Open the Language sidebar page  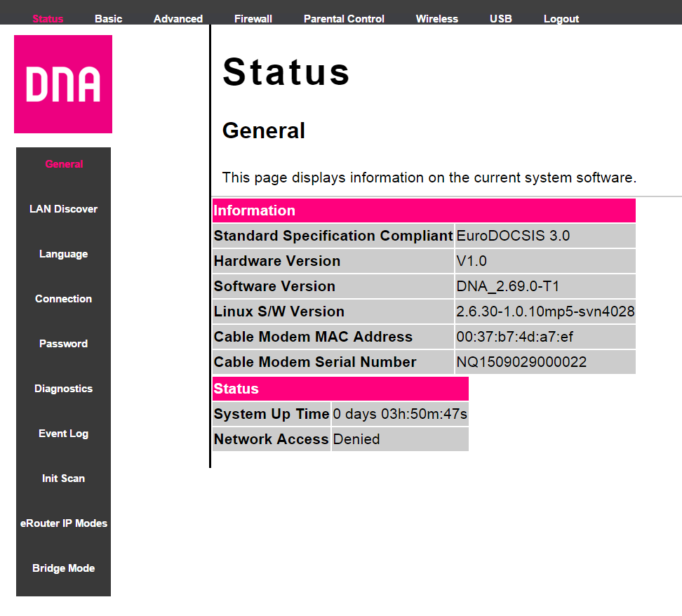(64, 254)
